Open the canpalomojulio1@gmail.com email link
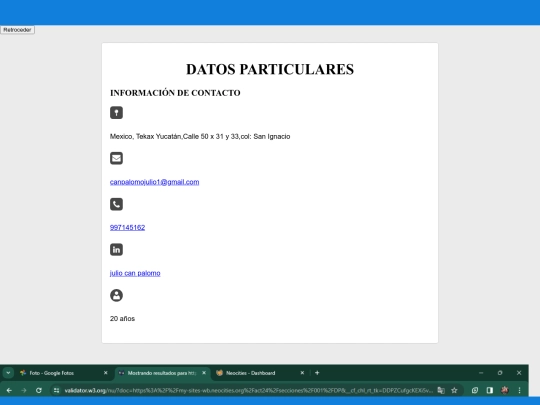 tap(154, 182)
